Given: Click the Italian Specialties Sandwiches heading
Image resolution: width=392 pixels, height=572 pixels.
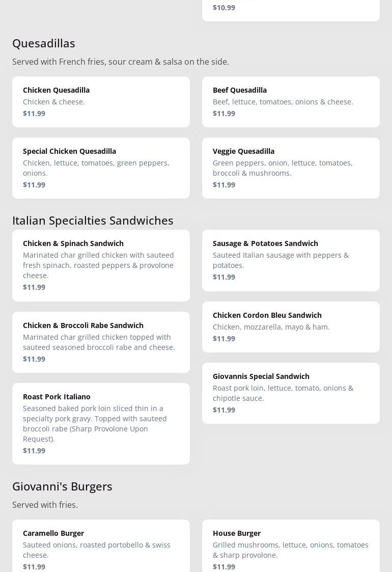Looking at the screenshot, I should 93,221.
